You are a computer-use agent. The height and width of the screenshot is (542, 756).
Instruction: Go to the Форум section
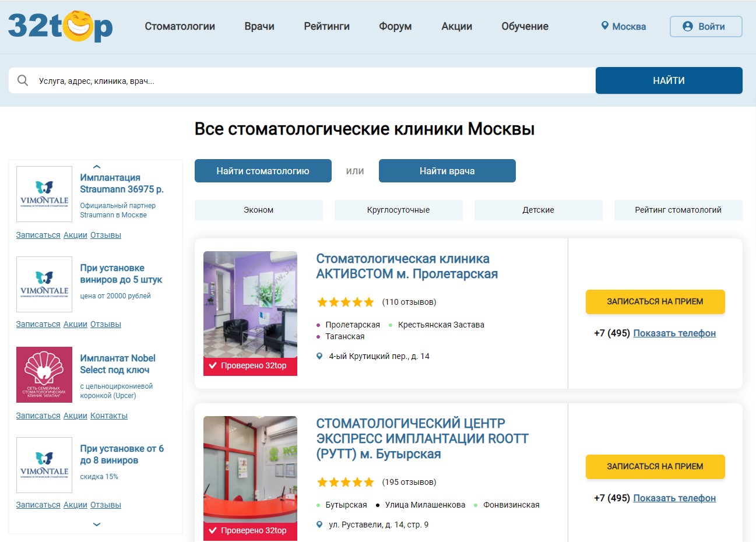tap(395, 26)
